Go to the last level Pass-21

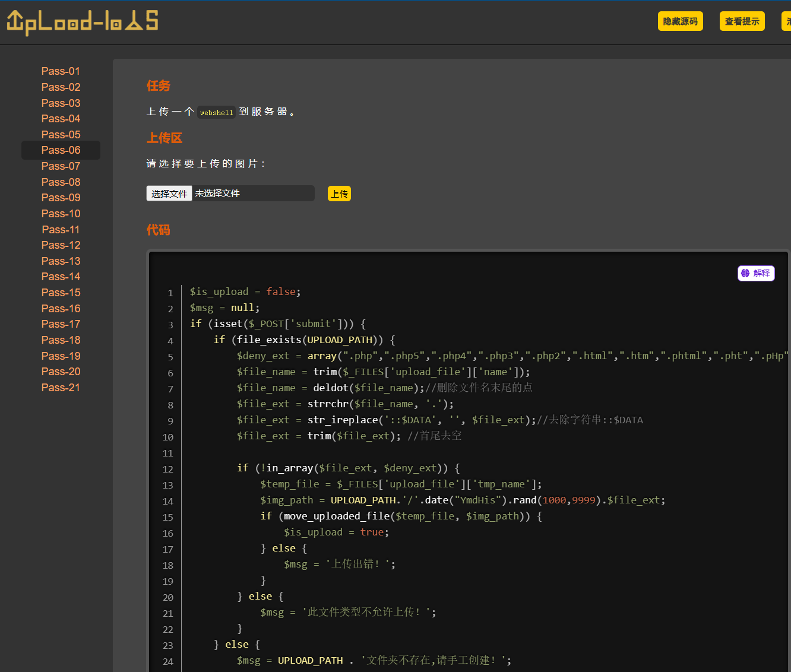coord(61,388)
